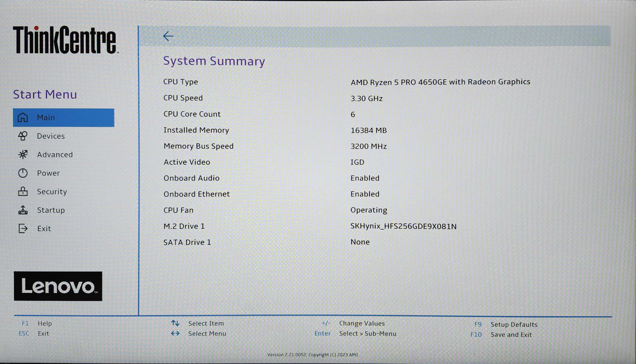Open the Main menu item
Screen dimensions: 636x364
(63, 118)
